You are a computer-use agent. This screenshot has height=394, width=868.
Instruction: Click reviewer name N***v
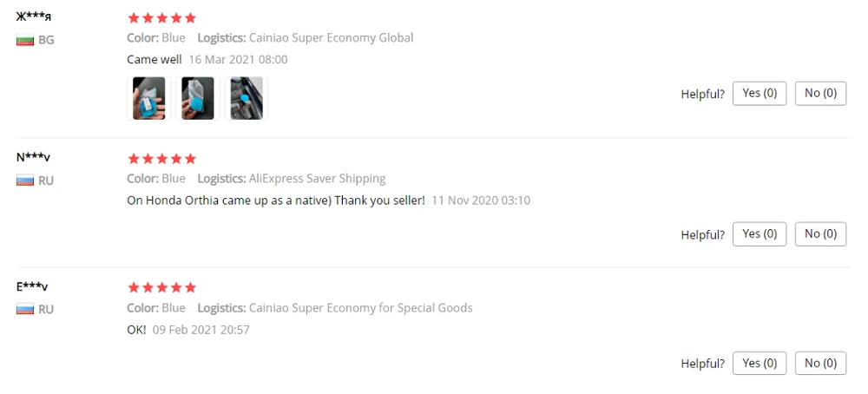tap(33, 157)
